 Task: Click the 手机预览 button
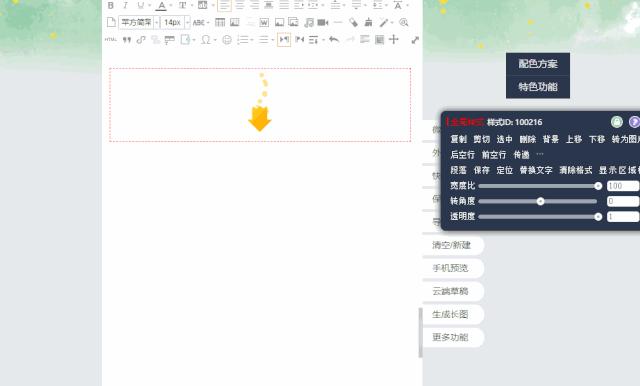pos(451,268)
